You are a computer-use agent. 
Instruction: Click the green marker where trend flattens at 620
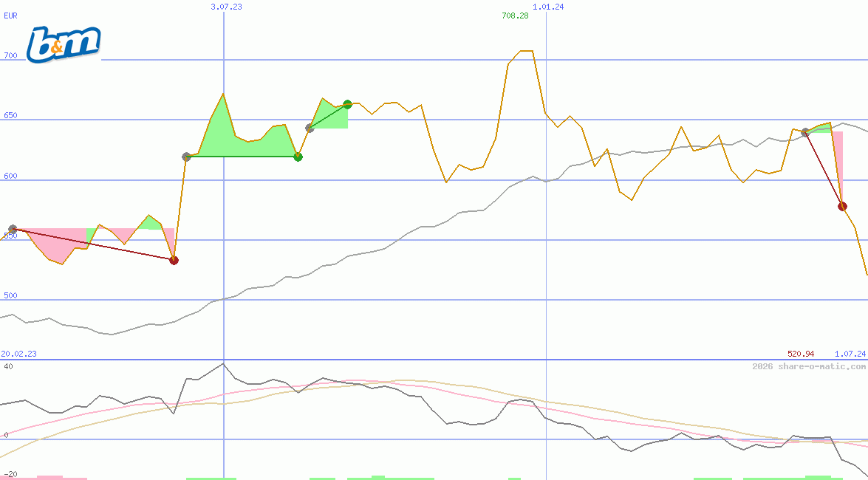(298, 157)
